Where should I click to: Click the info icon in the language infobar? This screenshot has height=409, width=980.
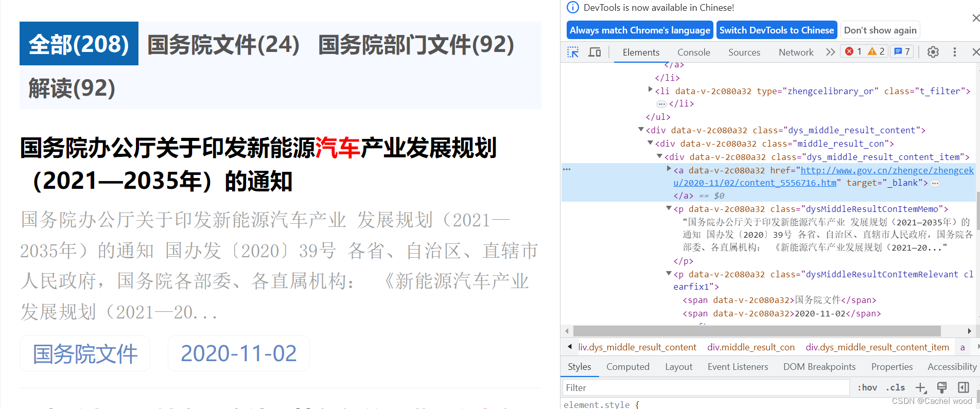coord(572,7)
